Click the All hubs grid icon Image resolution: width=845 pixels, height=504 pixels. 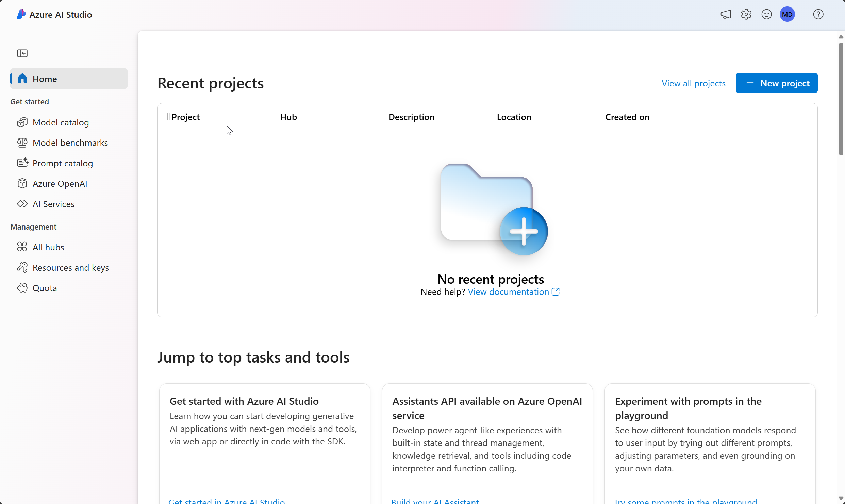(22, 247)
